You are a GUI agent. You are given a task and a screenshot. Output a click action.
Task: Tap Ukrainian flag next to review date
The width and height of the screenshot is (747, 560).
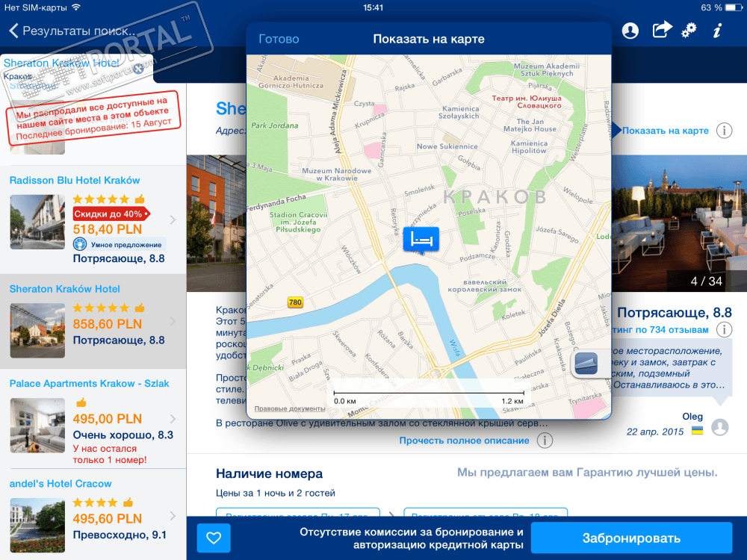click(697, 431)
